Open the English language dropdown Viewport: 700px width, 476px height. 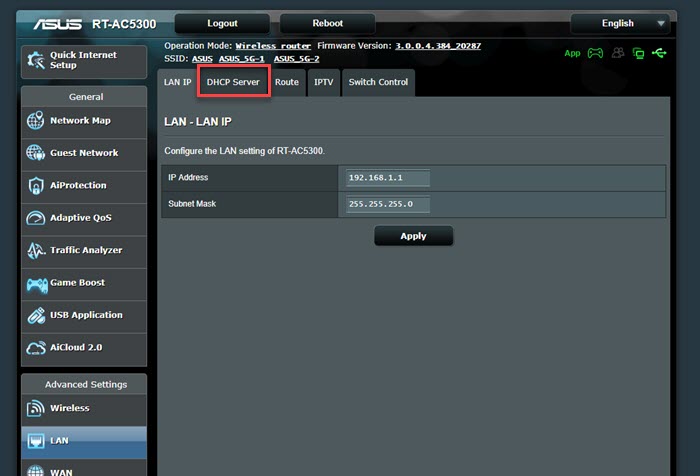pos(620,23)
